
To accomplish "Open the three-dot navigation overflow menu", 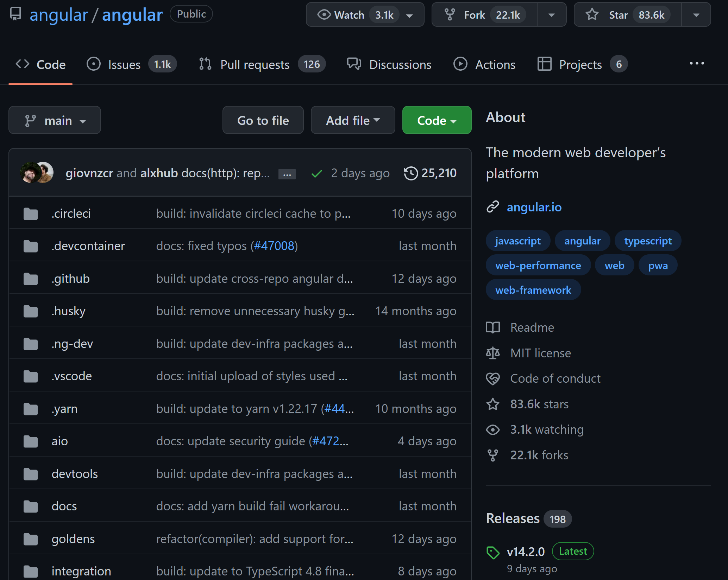I will coord(697,64).
